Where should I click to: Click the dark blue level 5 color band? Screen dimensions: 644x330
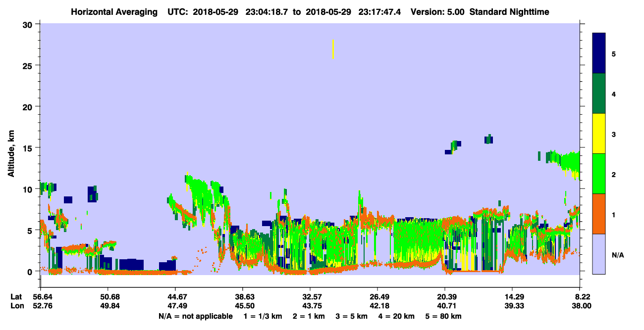point(599,53)
